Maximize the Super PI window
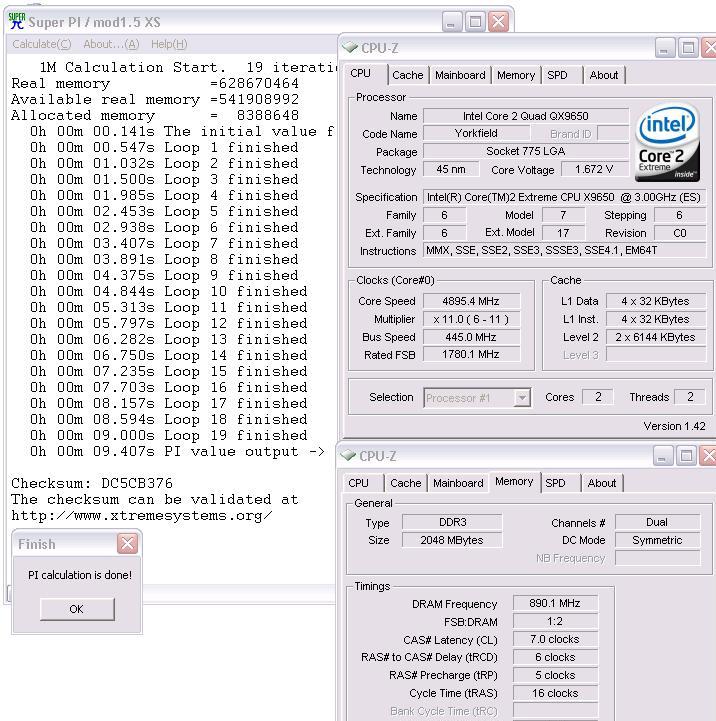 tap(475, 22)
